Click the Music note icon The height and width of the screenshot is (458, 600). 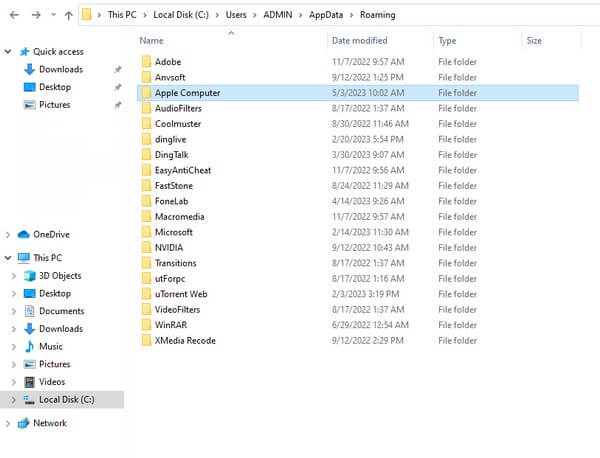[29, 346]
